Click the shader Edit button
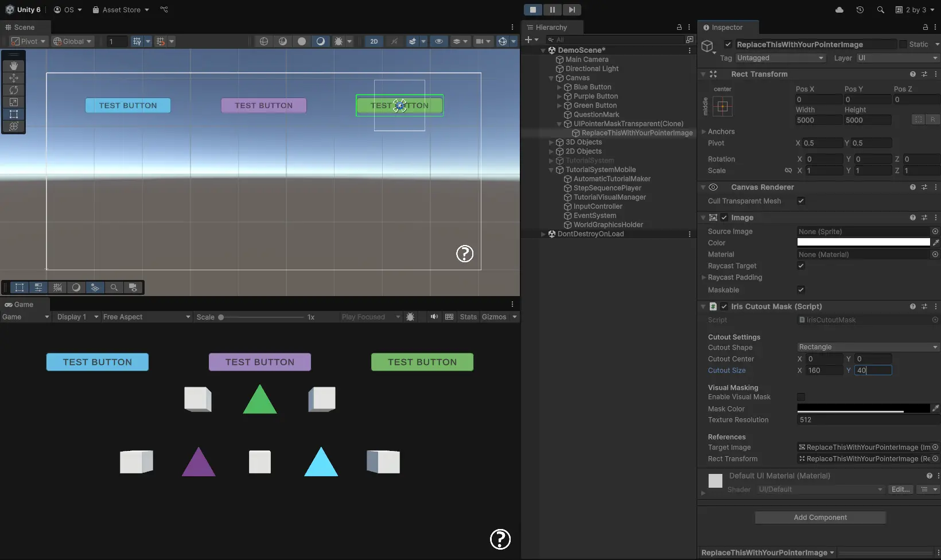 click(900, 489)
